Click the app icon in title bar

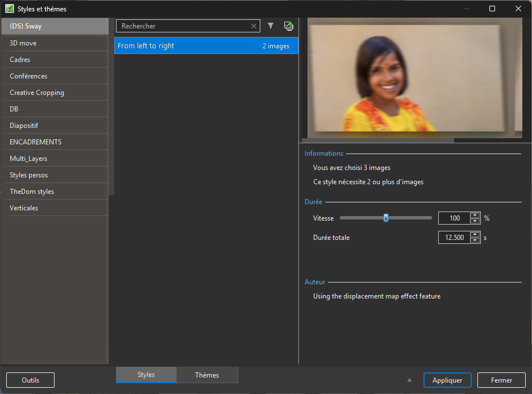10,9
